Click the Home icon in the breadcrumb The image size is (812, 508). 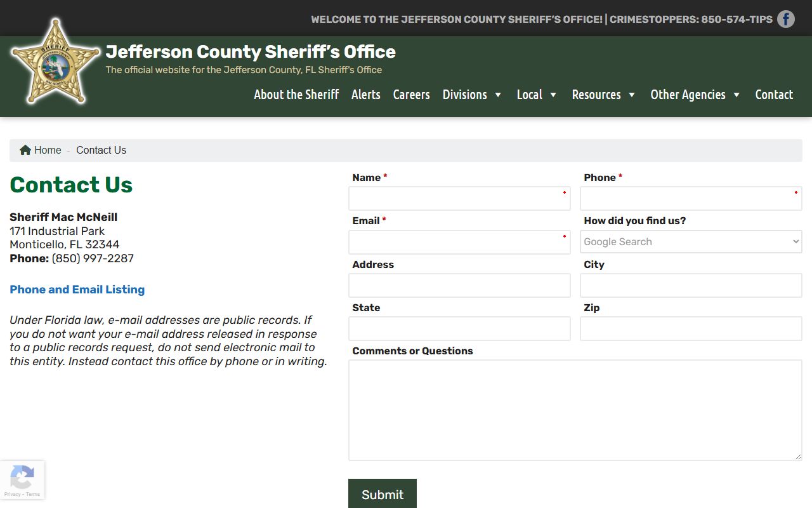(x=25, y=150)
